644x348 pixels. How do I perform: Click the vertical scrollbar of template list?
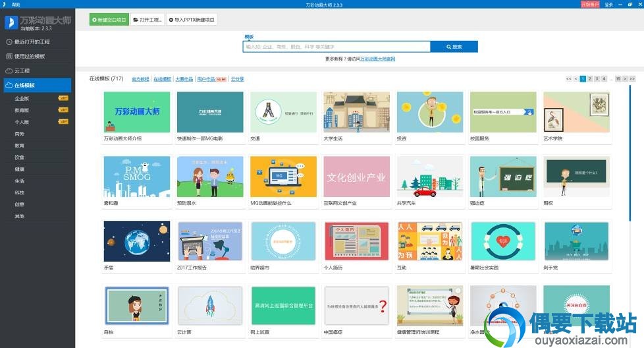pos(630,153)
